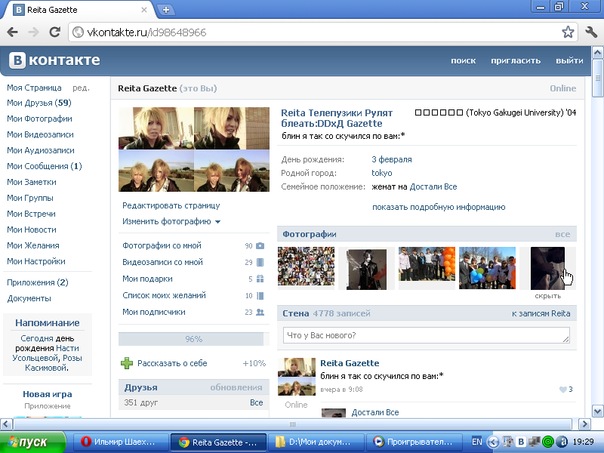This screenshot has width=604, height=453.
Task: Click subscribers icon beside Мои подписчики
Action: click(260, 313)
